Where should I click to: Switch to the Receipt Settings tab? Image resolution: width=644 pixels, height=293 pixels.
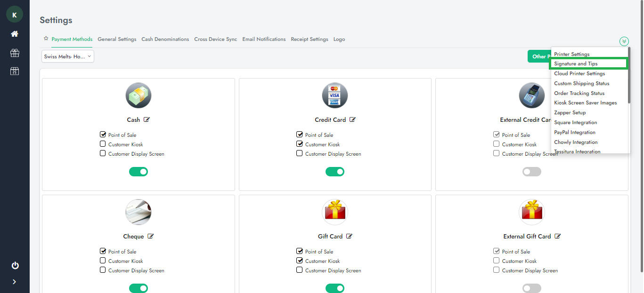pos(309,40)
